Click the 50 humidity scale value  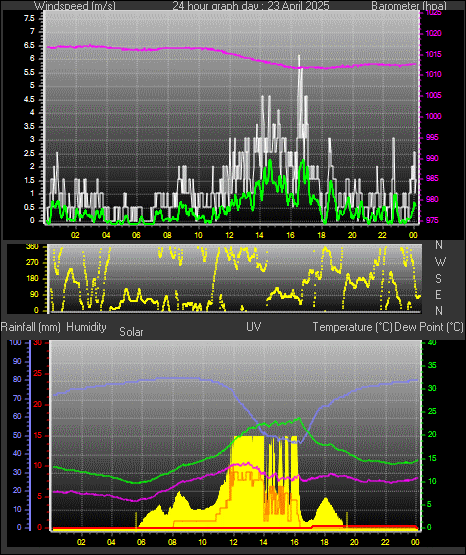coord(17,436)
